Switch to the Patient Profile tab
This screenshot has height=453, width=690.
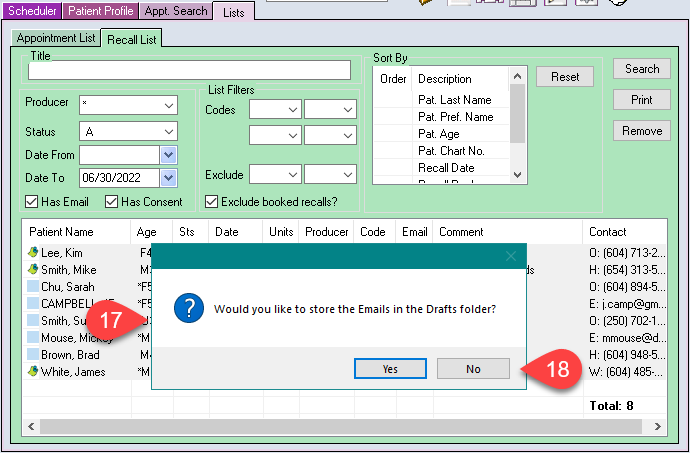[100, 11]
